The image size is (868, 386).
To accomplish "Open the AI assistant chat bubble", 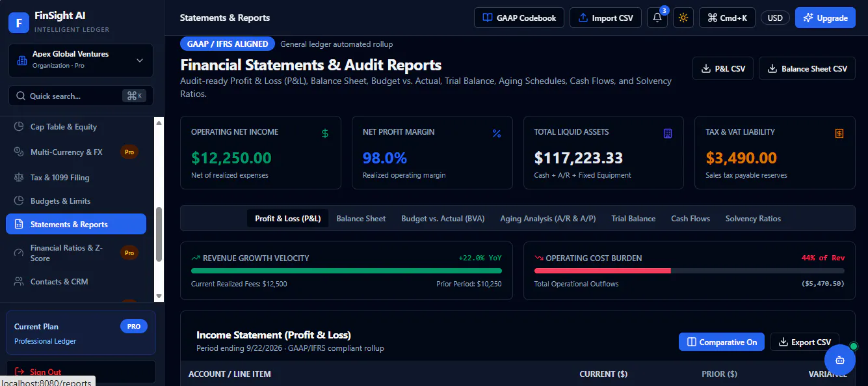I will coord(839,359).
